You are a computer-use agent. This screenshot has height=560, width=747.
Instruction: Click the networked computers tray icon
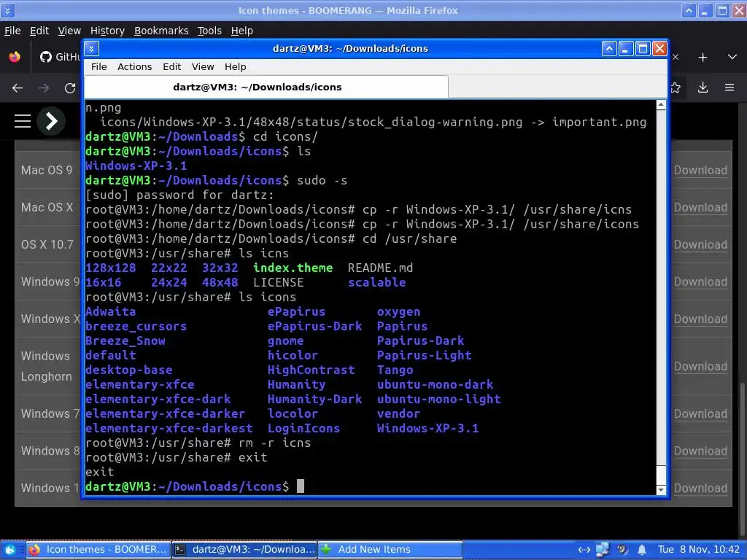point(603,550)
